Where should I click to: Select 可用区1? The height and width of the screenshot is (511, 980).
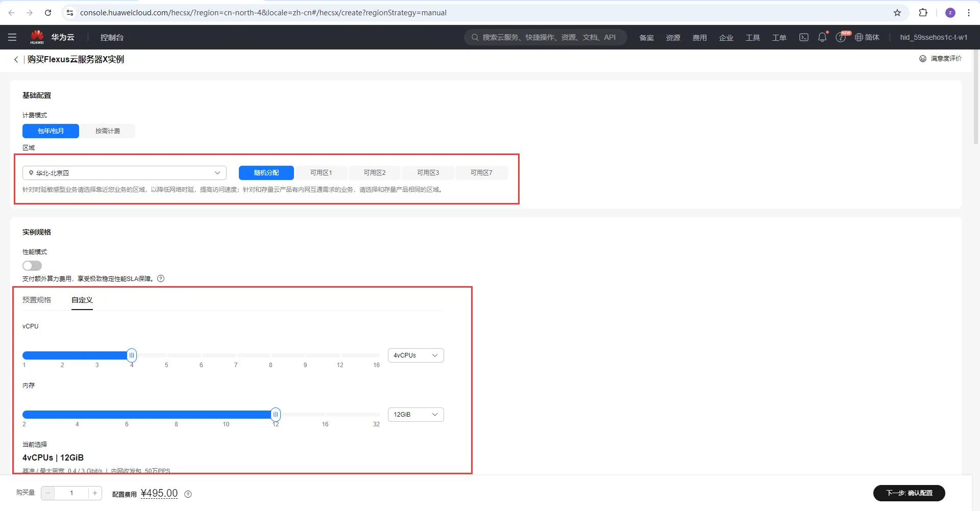click(x=321, y=173)
